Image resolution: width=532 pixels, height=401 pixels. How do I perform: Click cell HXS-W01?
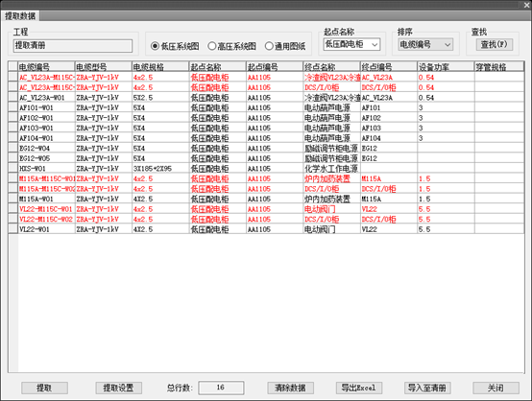46,169
